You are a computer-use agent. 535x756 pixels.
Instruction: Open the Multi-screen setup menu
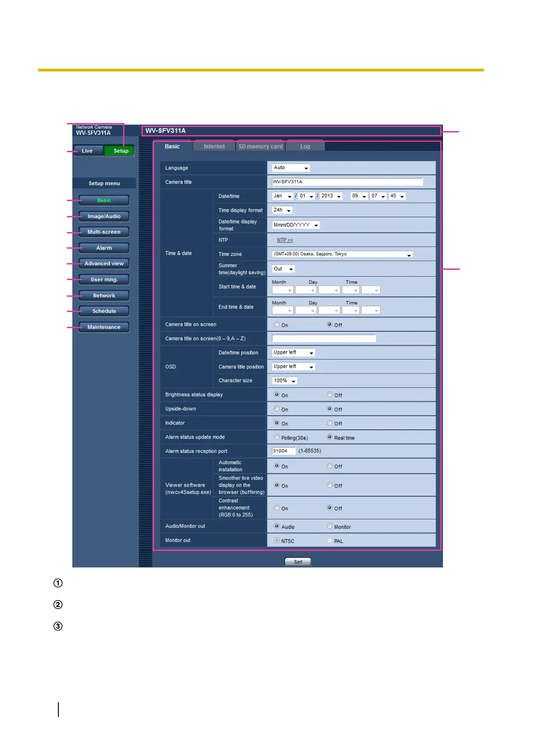point(104,232)
